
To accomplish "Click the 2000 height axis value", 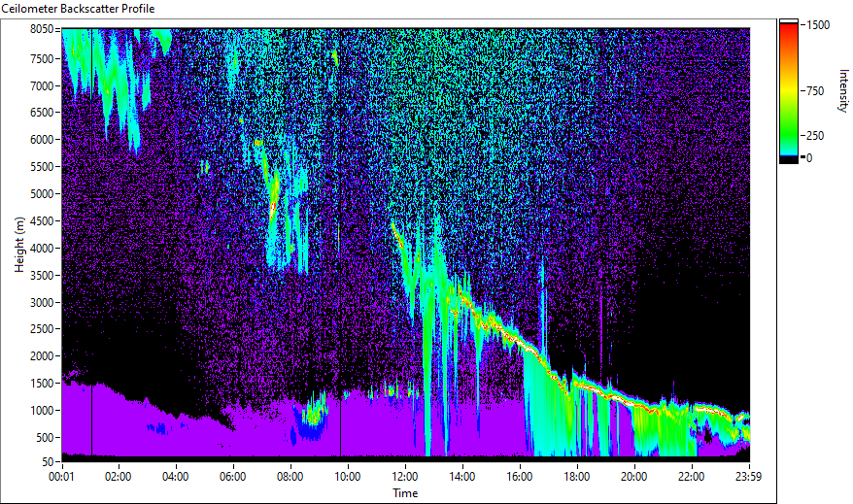I will [x=42, y=356].
